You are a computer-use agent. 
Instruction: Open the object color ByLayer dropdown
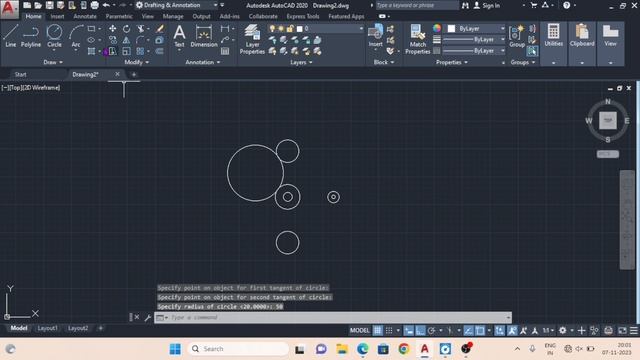coord(476,29)
